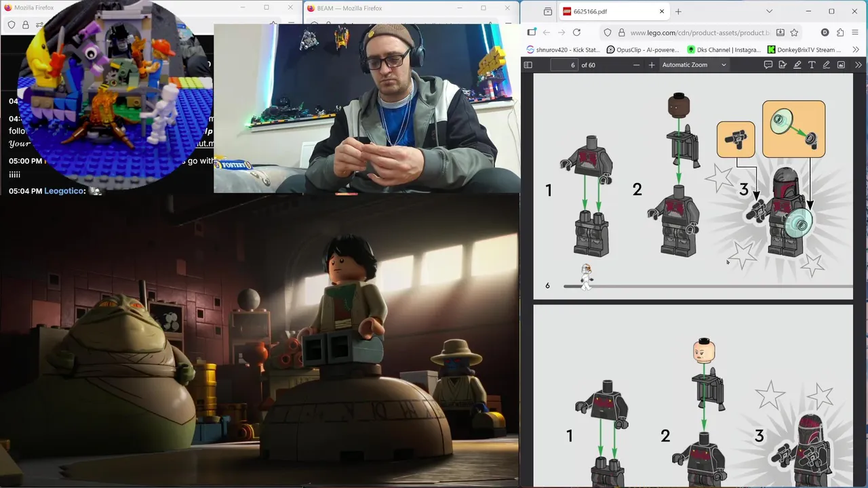
Task: Click the building progress bar on page 6
Action: coord(708,286)
